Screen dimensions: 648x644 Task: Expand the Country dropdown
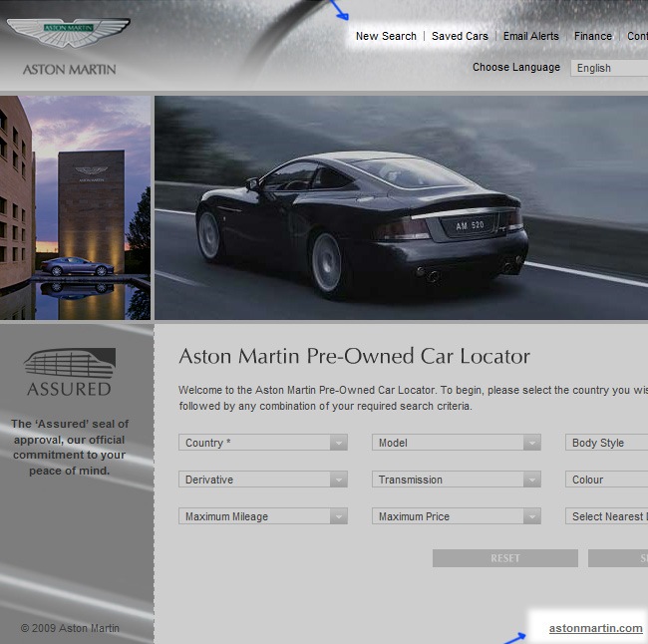[x=263, y=443]
